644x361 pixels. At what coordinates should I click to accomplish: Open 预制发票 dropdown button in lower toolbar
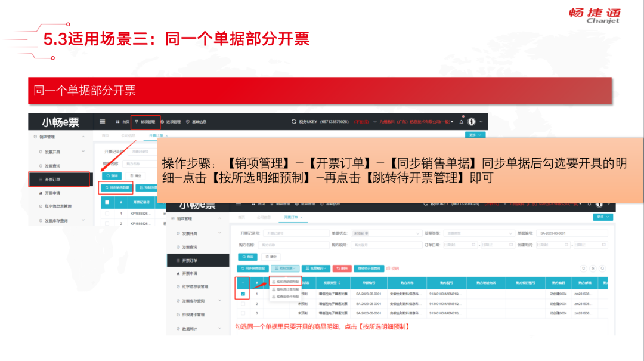pos(285,269)
